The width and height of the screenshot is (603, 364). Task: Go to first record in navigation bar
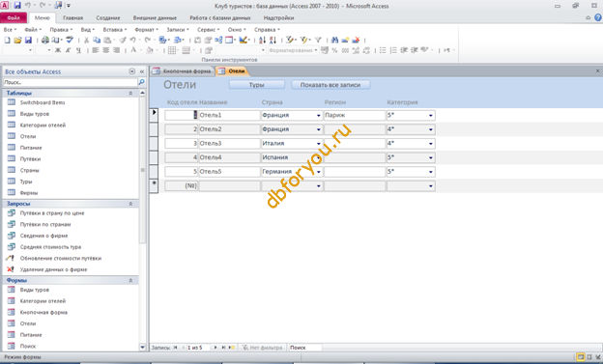click(x=175, y=348)
